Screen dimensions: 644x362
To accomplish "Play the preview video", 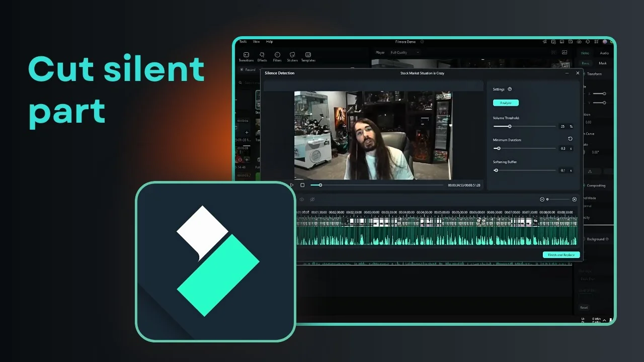I will (x=292, y=185).
